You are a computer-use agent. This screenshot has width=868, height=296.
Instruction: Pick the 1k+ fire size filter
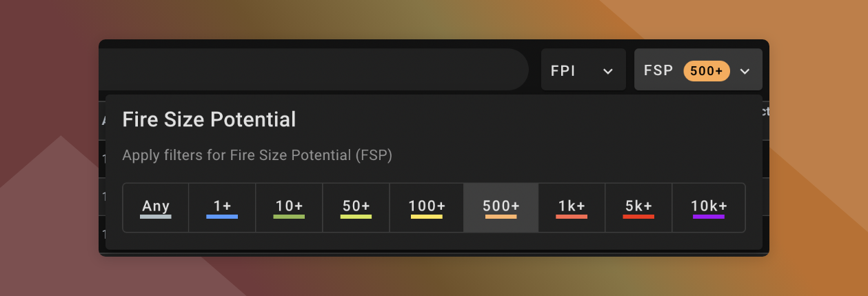pos(572,207)
